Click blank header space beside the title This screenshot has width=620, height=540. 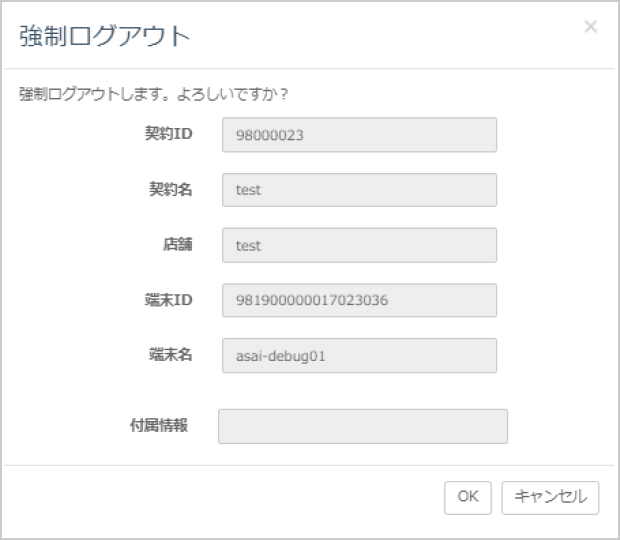coord(380,37)
